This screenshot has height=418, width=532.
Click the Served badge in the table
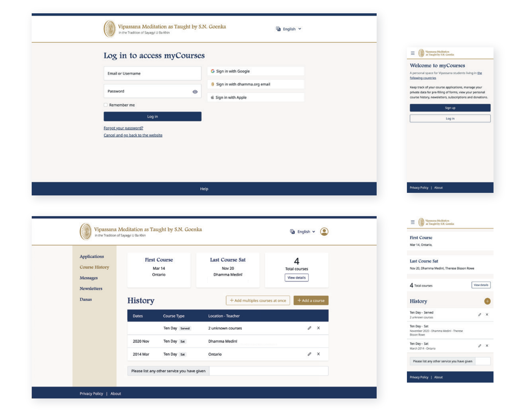click(x=185, y=328)
